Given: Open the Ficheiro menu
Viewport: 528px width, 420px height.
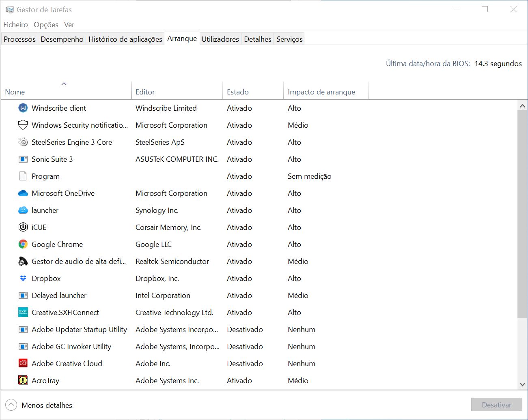Looking at the screenshot, I should coord(15,25).
